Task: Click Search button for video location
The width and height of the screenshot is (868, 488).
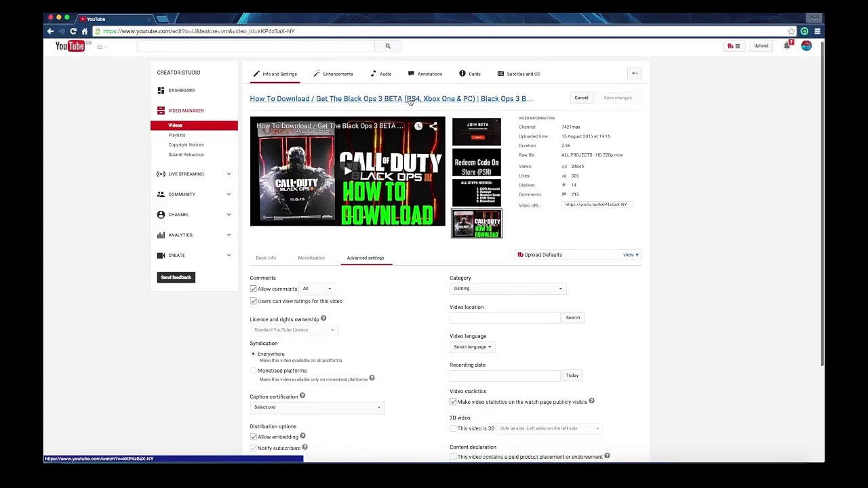Action: [x=573, y=318]
